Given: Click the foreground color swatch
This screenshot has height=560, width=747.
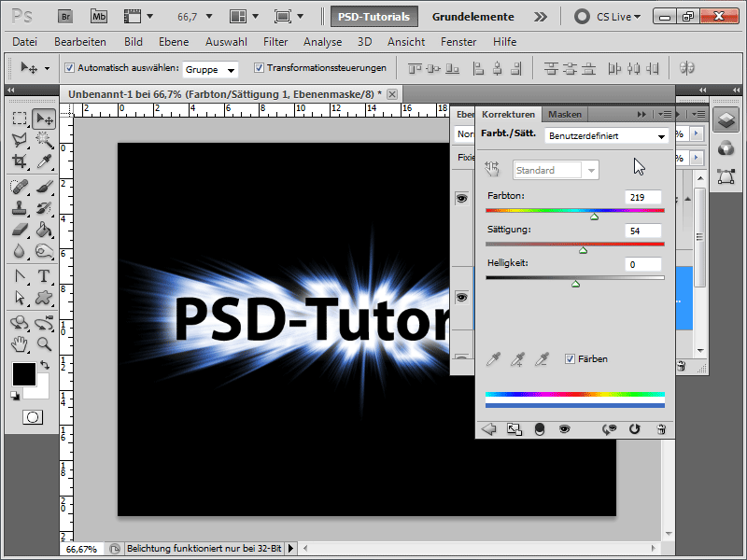Looking at the screenshot, I should click(x=24, y=374).
